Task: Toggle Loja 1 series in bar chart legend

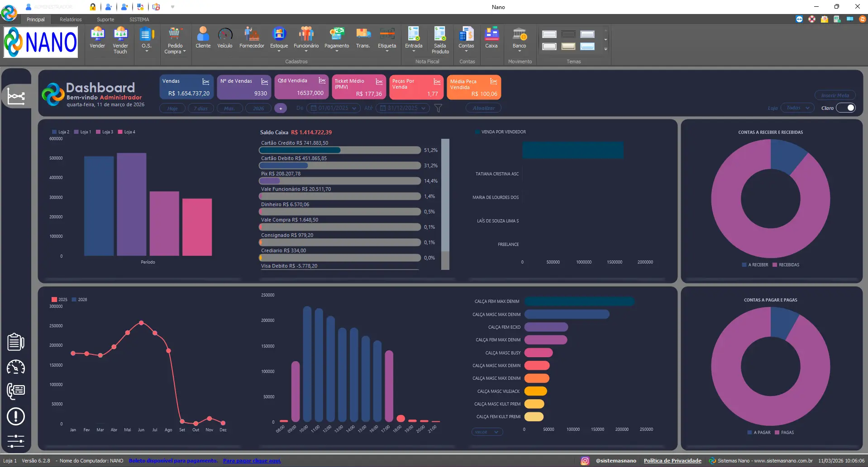Action: 83,132
